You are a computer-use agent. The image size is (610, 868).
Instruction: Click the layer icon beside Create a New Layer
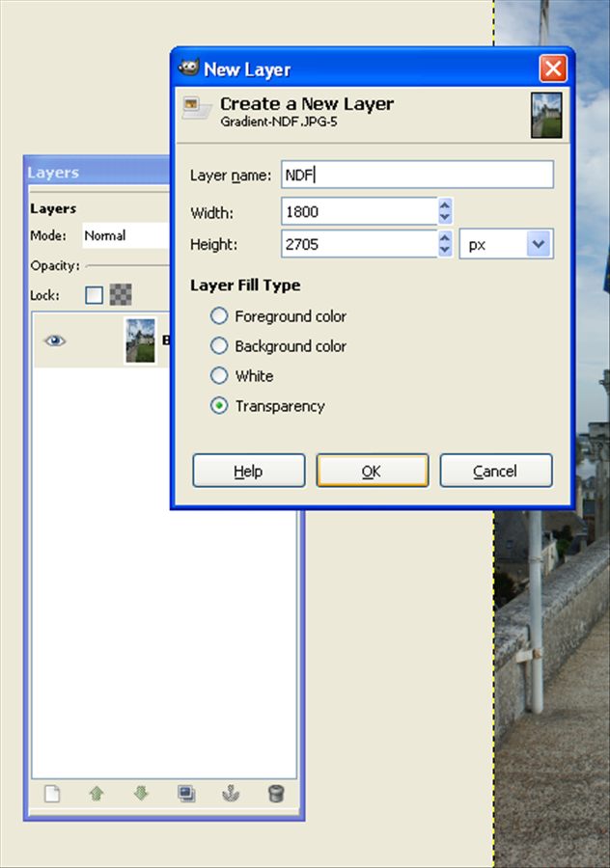coord(197,108)
